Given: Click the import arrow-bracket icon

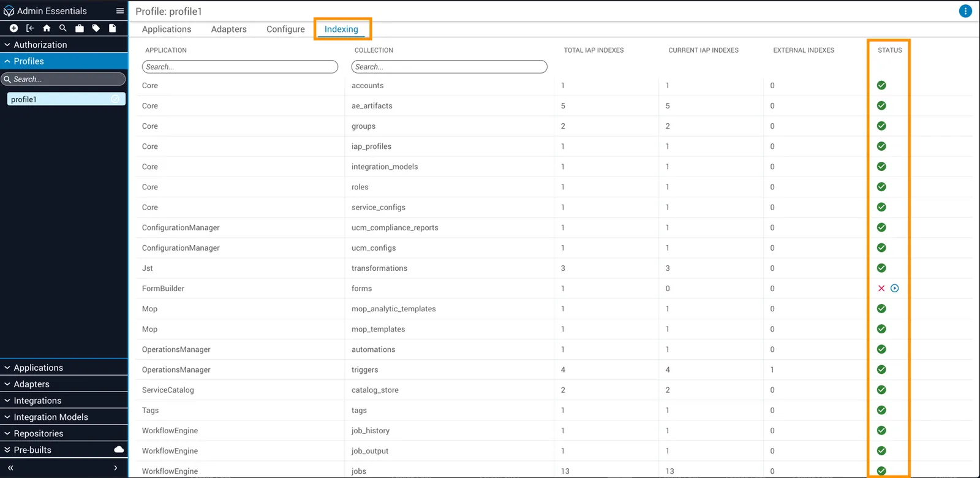Looking at the screenshot, I should click(30, 28).
